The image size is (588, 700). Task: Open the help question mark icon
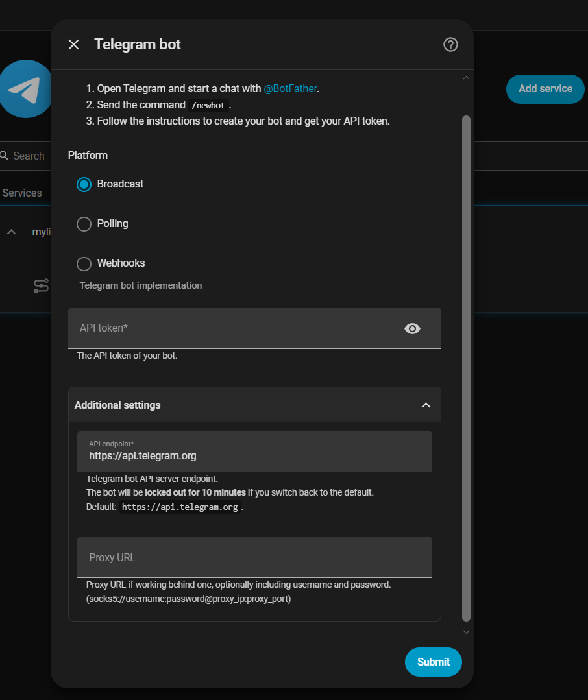pos(450,45)
